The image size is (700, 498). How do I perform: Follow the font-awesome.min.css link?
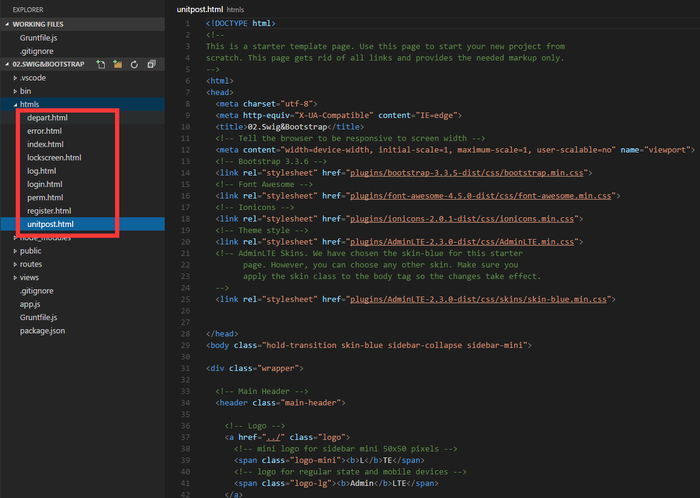[x=480, y=196]
